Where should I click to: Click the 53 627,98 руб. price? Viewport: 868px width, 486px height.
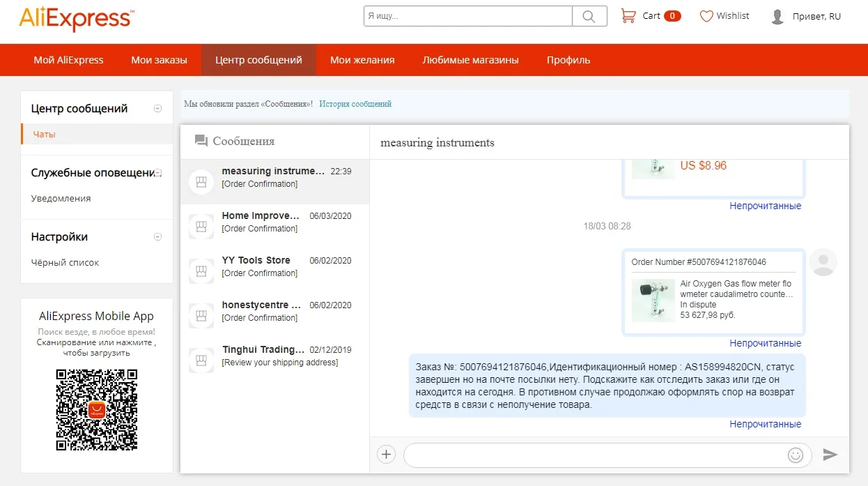(708, 315)
